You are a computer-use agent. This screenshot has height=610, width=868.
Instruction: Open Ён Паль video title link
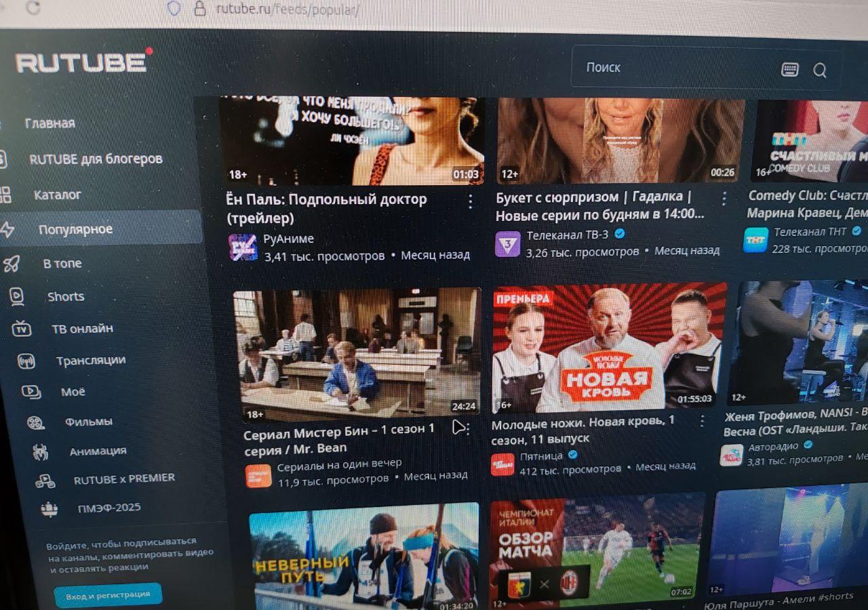pos(327,209)
